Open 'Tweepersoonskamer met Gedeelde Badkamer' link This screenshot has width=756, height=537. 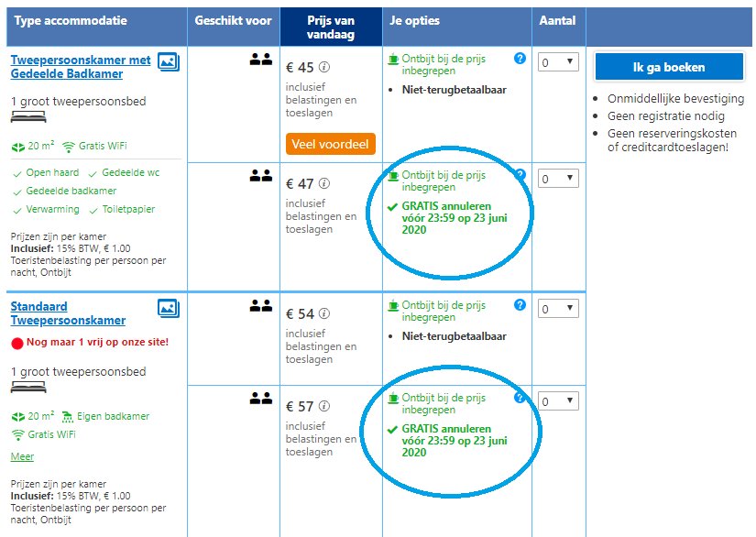[x=81, y=67]
